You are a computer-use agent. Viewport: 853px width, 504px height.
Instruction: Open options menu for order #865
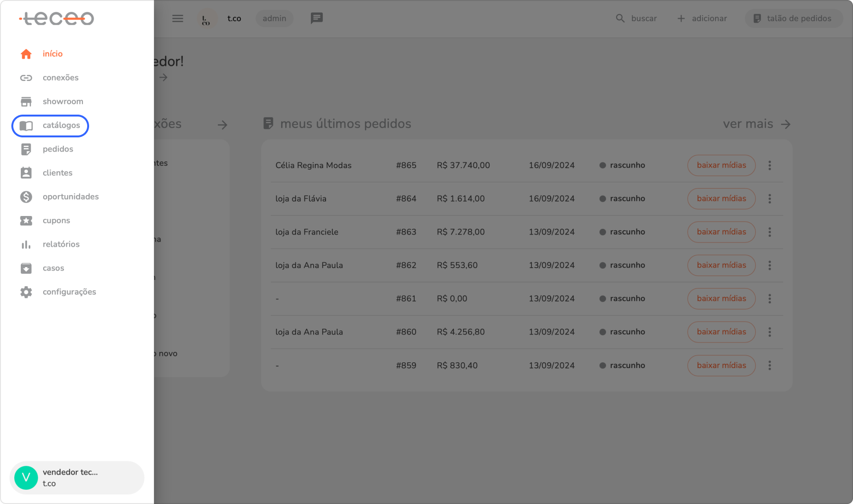tap(770, 165)
